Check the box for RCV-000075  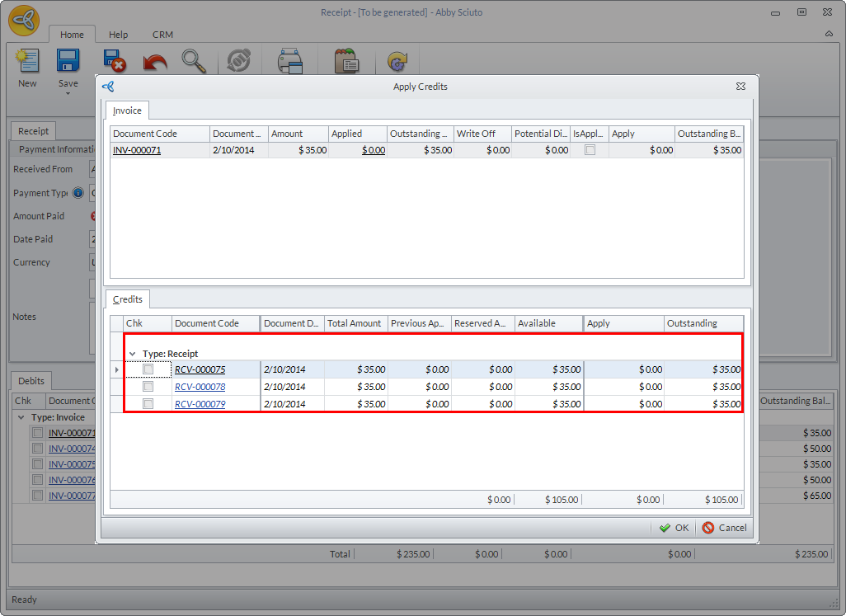pyautogui.click(x=148, y=369)
